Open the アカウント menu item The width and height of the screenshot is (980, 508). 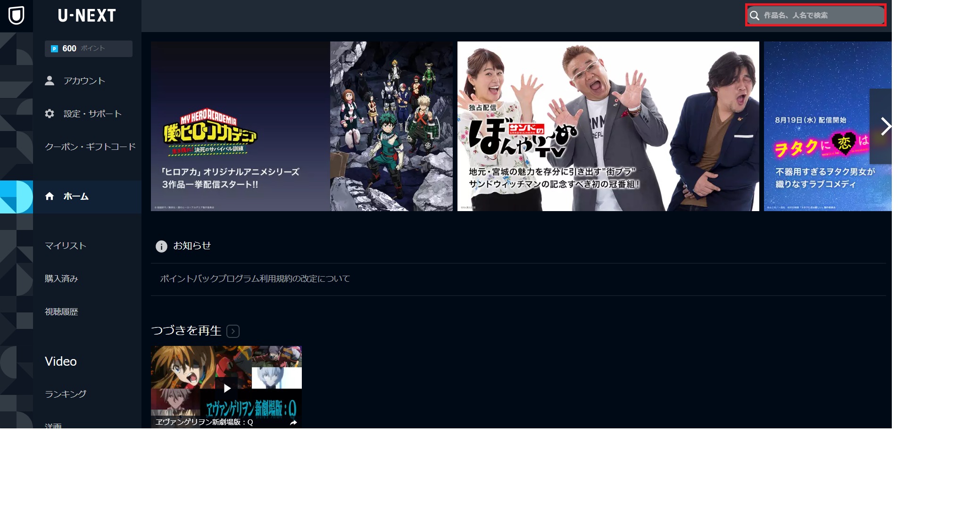87,81
